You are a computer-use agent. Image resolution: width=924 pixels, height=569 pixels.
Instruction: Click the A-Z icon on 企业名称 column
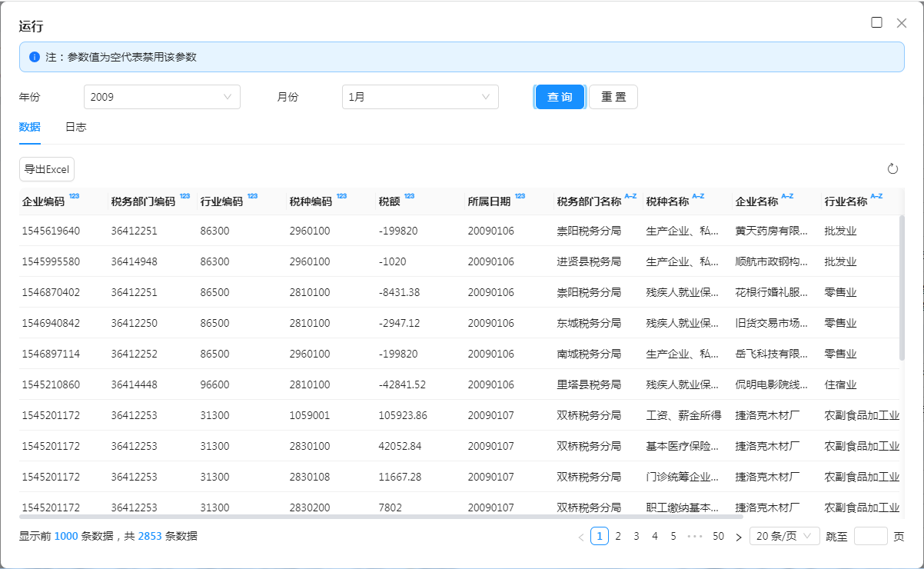[x=787, y=197]
